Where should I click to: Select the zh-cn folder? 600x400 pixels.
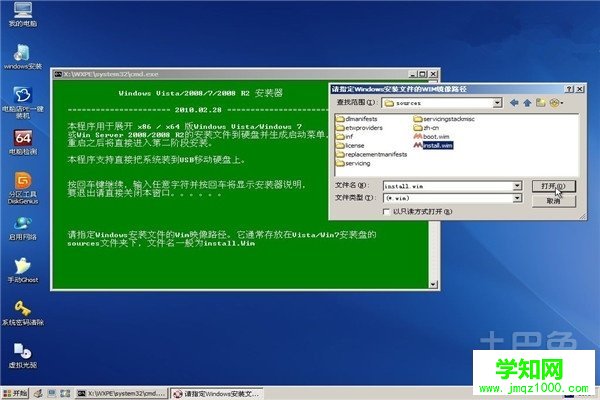(x=426, y=127)
